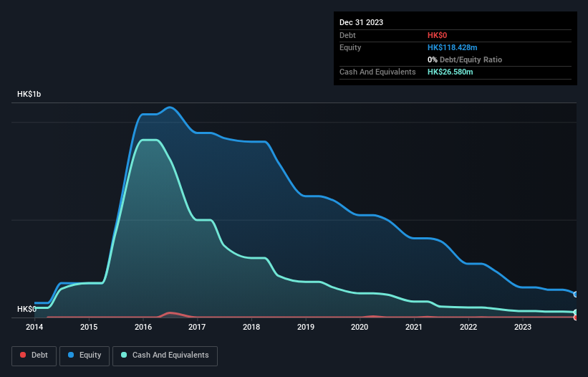Image resolution: width=588 pixels, height=377 pixels.
Task: Click the Debt row label in tooltip
Action: click(347, 35)
